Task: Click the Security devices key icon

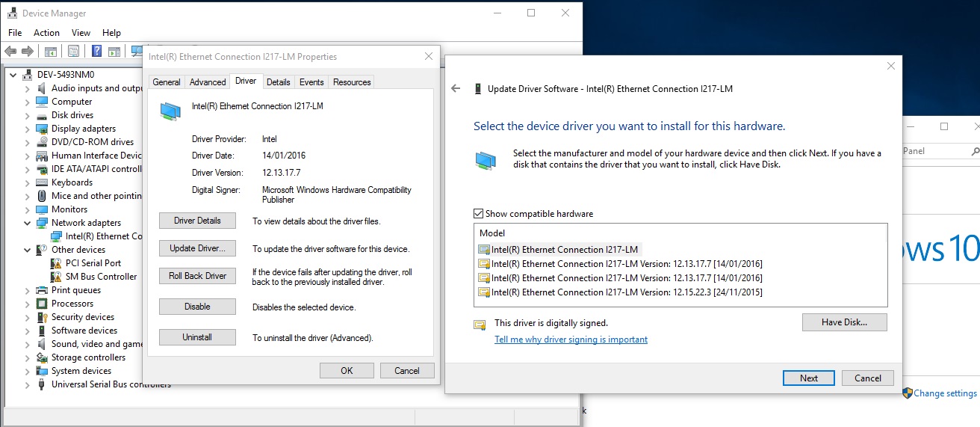Action: 43,317
